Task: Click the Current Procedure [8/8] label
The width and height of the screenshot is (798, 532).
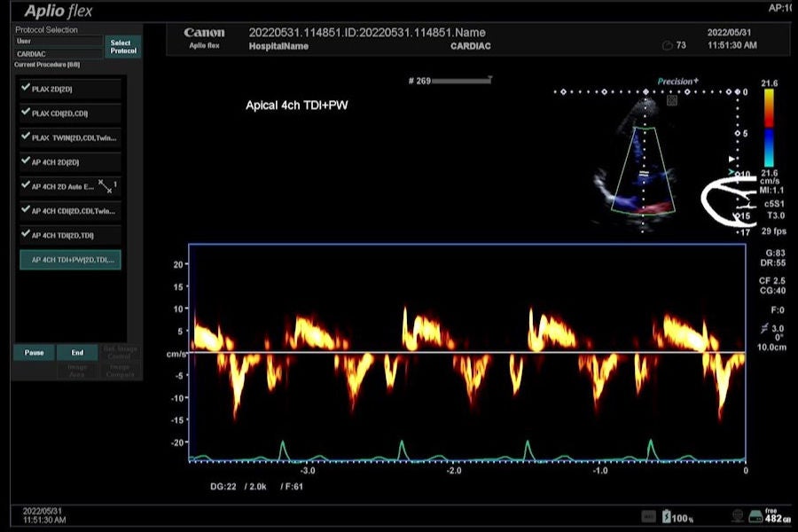Action: pyautogui.click(x=47, y=65)
